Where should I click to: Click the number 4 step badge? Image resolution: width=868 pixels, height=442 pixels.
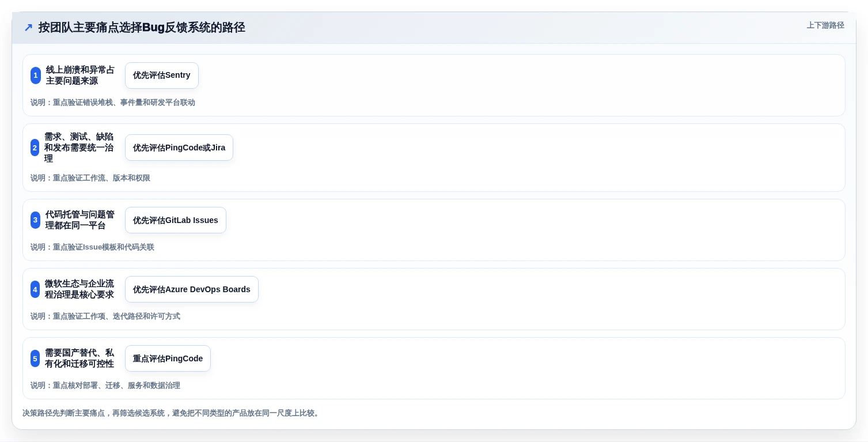point(35,289)
